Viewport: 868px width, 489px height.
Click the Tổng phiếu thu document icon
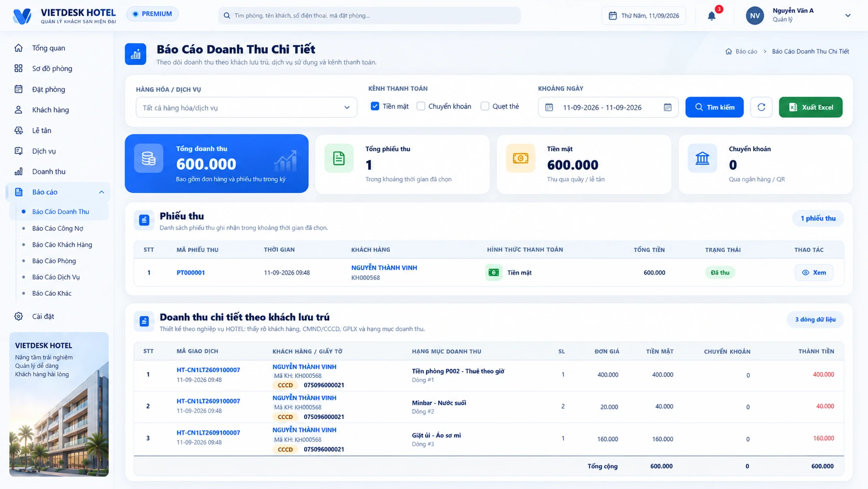coord(339,158)
